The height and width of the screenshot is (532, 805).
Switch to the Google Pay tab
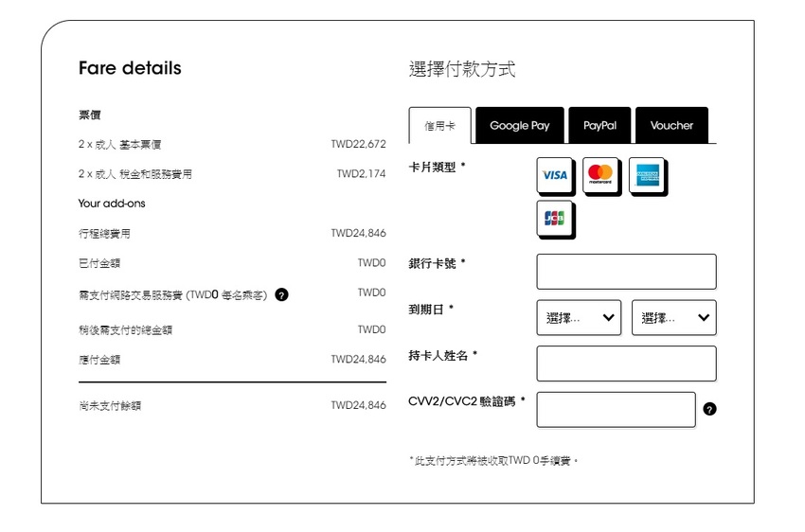pos(519,126)
